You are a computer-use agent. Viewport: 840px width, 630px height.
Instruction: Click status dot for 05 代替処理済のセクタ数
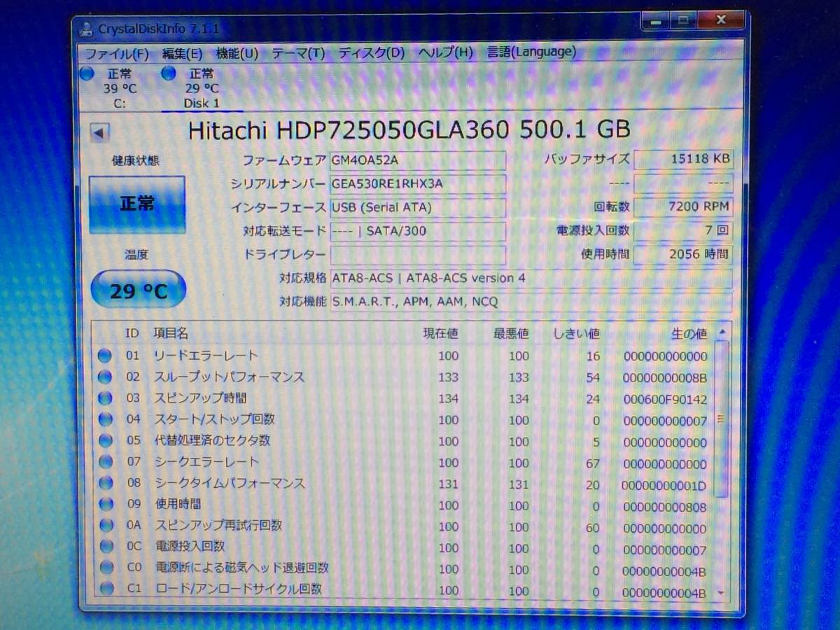(x=105, y=440)
